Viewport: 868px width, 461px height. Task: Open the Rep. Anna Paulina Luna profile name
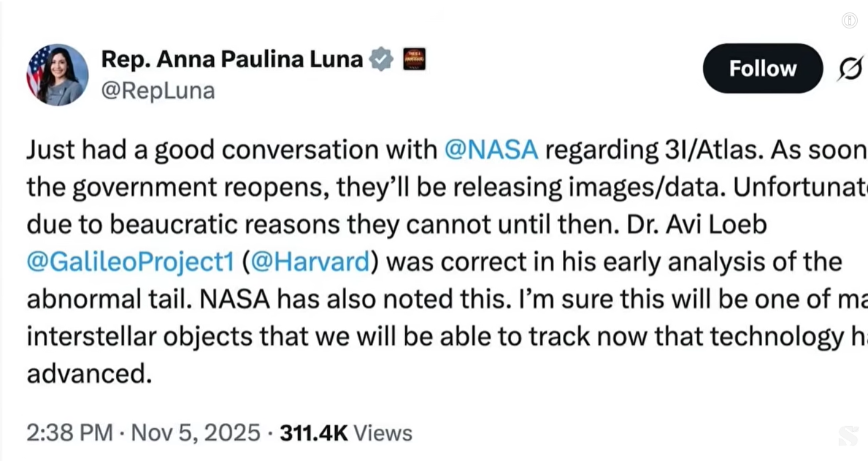231,59
